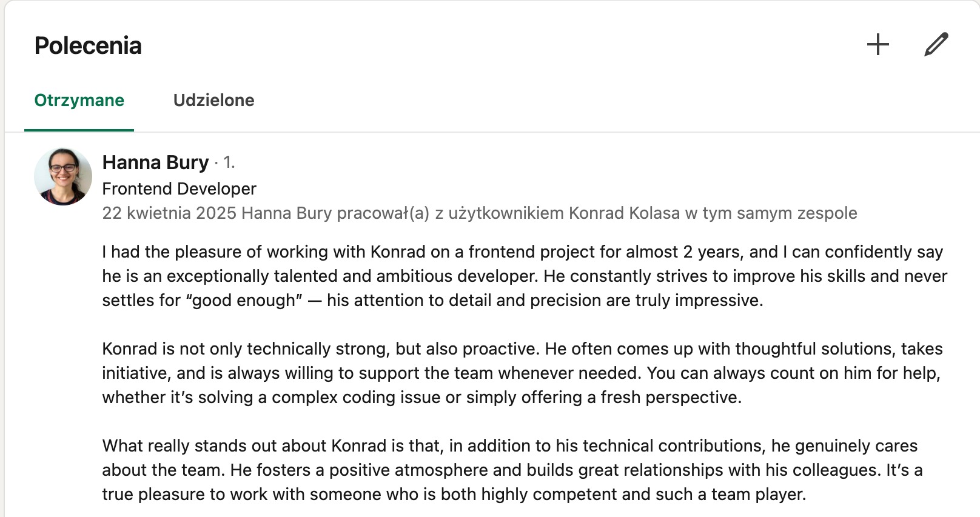Click the line 'settles for good enough'
The height and width of the screenshot is (517, 980).
432,301
